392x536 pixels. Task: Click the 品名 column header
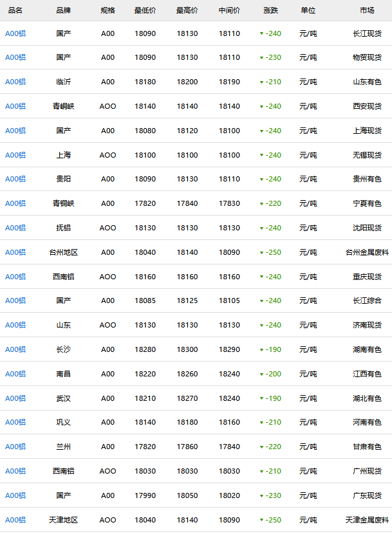point(15,11)
